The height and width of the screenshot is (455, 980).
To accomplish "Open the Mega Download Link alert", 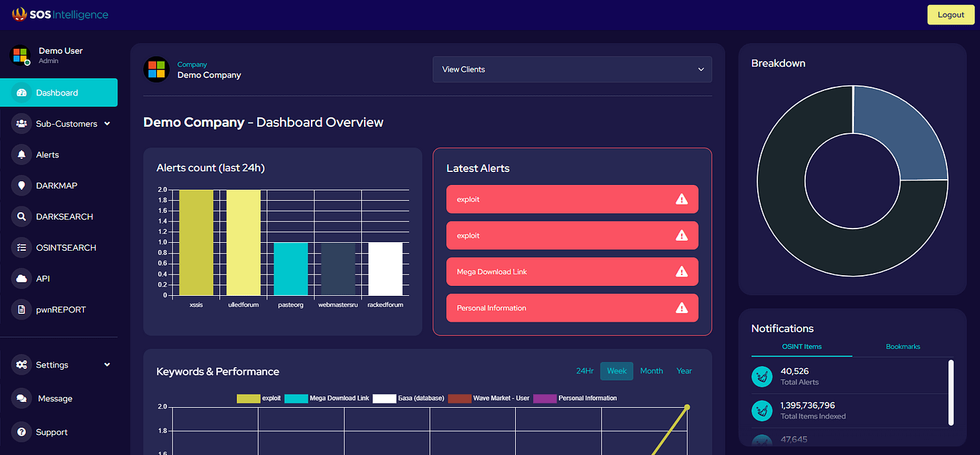I will pyautogui.click(x=572, y=272).
